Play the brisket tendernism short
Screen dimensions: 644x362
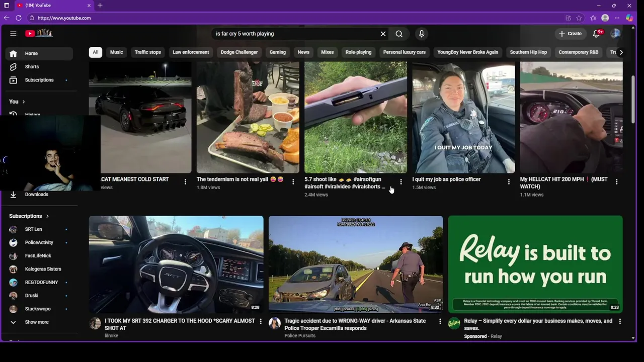click(x=248, y=117)
